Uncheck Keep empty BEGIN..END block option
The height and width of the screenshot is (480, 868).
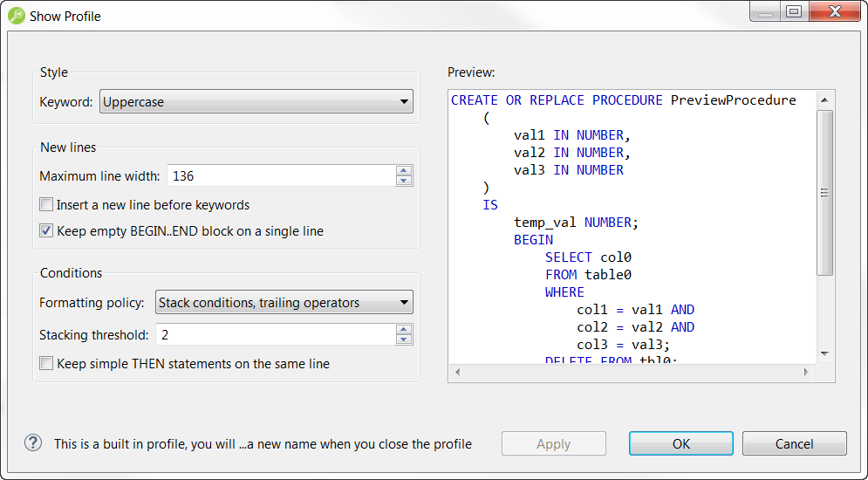(x=46, y=231)
